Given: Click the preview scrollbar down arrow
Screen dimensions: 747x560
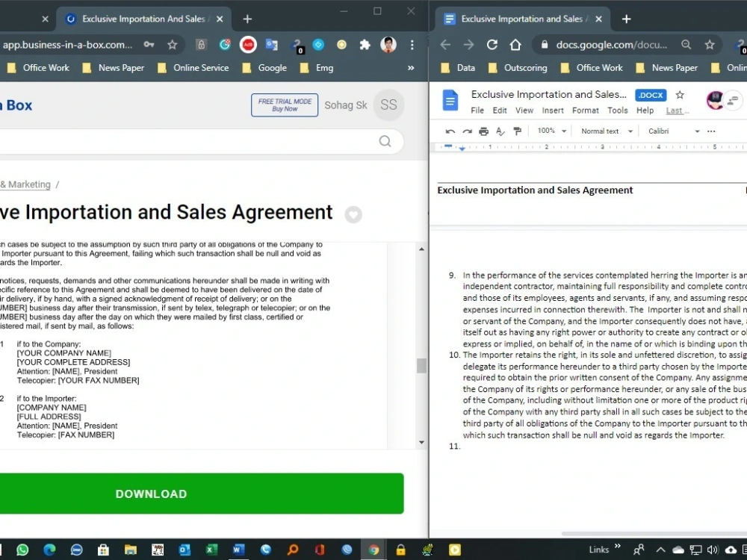Looking at the screenshot, I should 421,442.
